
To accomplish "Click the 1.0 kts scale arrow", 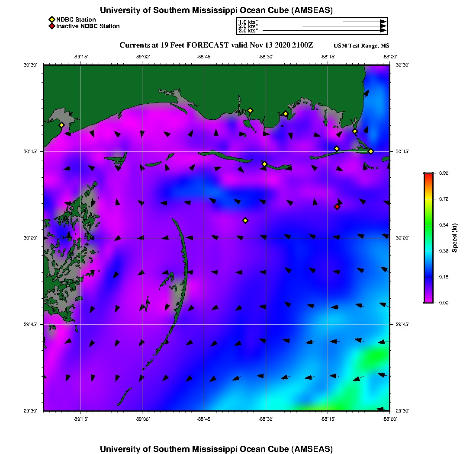I will [x=363, y=21].
